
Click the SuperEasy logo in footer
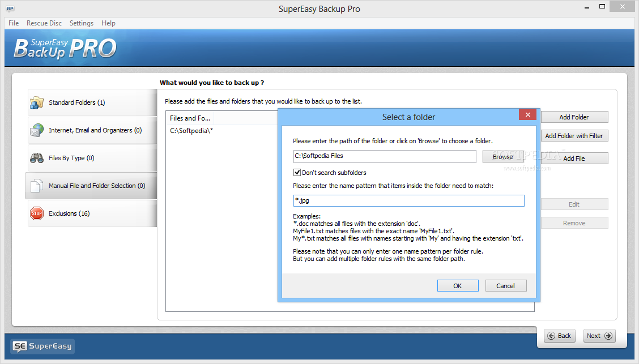pos(42,346)
